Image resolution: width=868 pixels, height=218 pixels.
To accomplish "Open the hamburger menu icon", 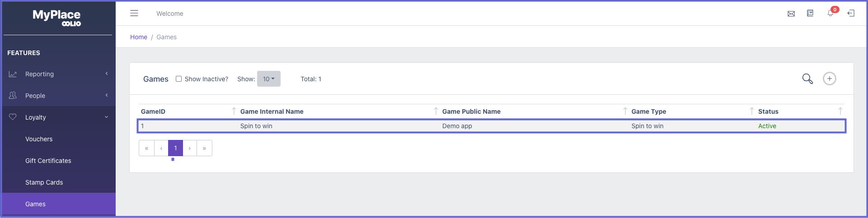I will (134, 14).
